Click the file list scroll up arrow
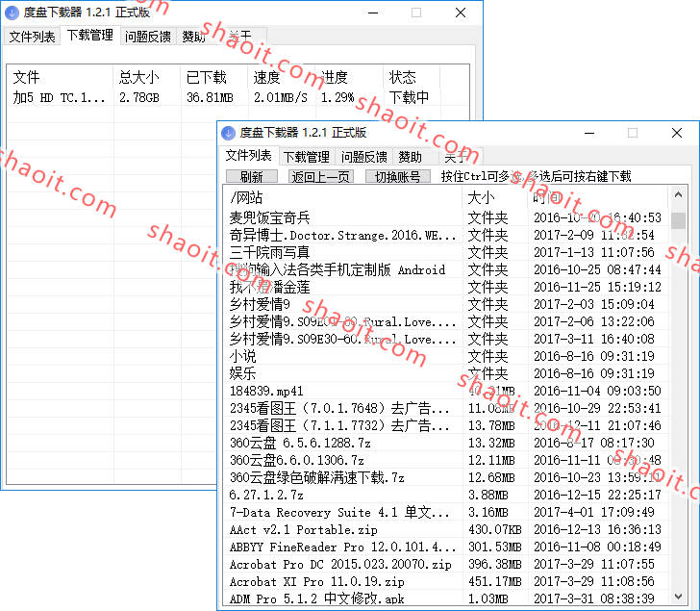Viewport: 700px width, 611px height. [x=678, y=194]
